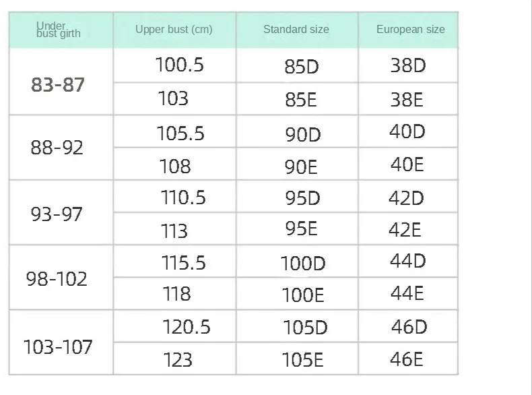Click European size 38E cell

coord(407,100)
